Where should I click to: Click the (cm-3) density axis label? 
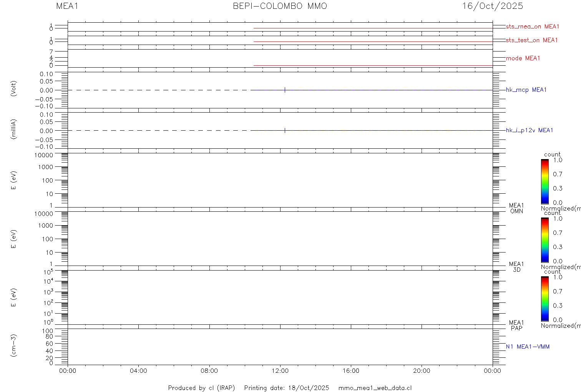[x=14, y=345]
